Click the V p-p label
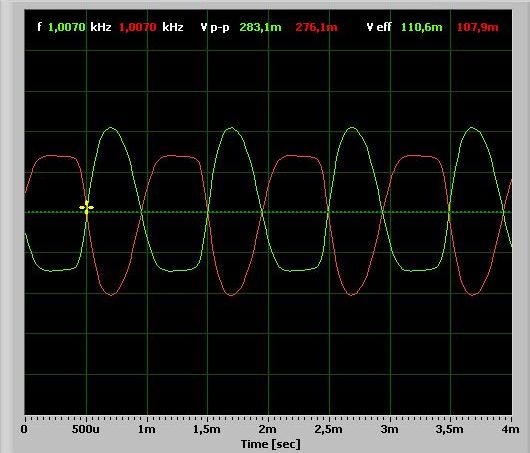Screen dimensions: 530x453 tap(215, 27)
